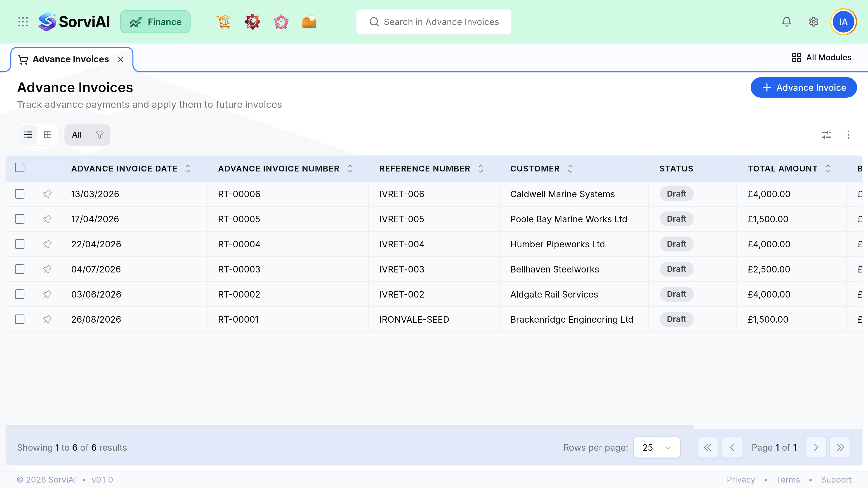Select the Poole Bay Marine Works checkbox
This screenshot has height=488, width=868.
20,219
